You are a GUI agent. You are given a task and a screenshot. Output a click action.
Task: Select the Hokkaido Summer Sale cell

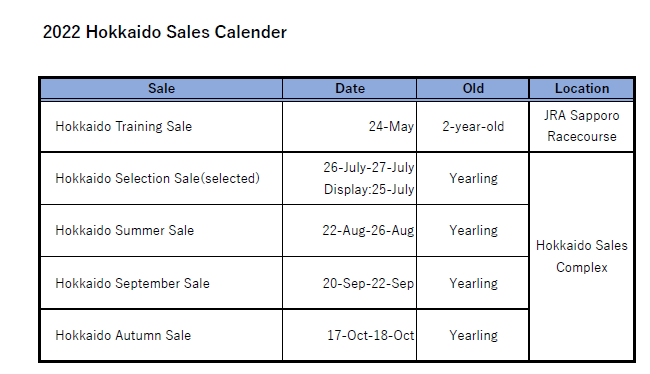(x=162, y=231)
